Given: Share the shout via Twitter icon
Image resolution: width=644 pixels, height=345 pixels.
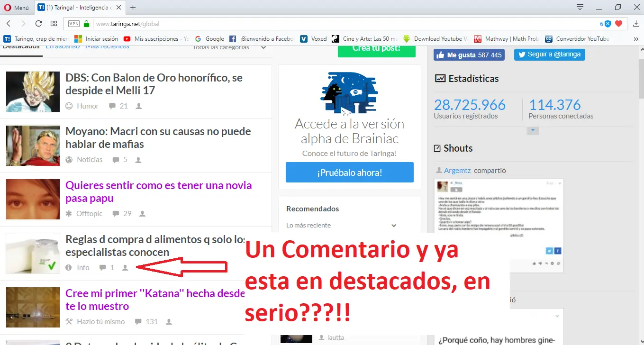Looking at the screenshot, I should (549, 251).
